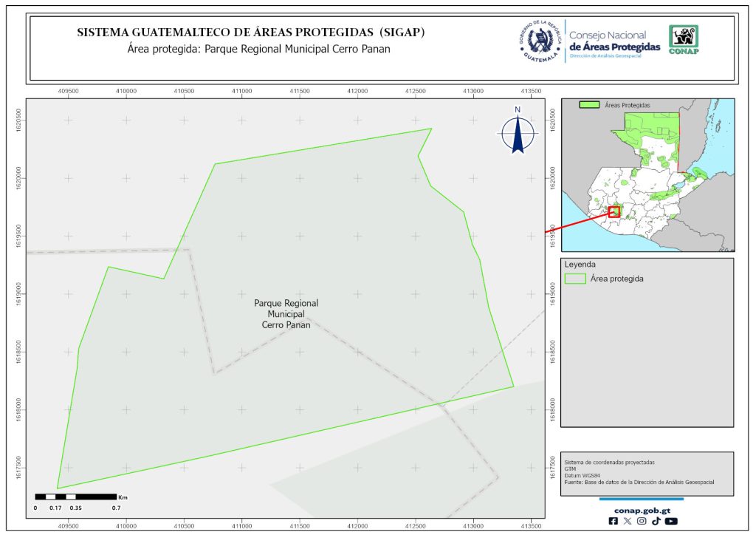The image size is (756, 535).
Task: Click the SISTEMA GUATEMALTECO DE ÁREAS PROTEGIDAS title
Action: click(x=251, y=33)
